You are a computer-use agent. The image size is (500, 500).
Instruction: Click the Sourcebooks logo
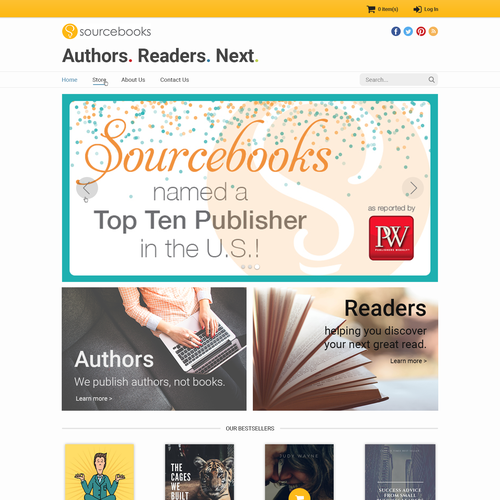(x=107, y=31)
